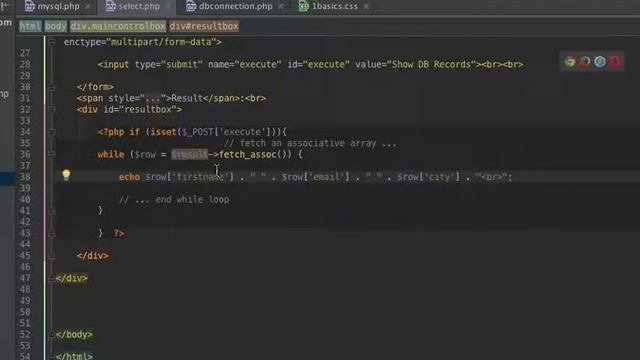The image size is (640, 360).
Task: Switch to the mysql.php tab
Action: click(x=58, y=6)
